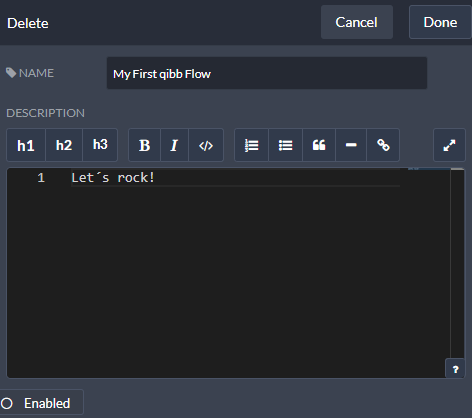Insert a bulleted list
The image size is (472, 418).
pyautogui.click(x=286, y=145)
